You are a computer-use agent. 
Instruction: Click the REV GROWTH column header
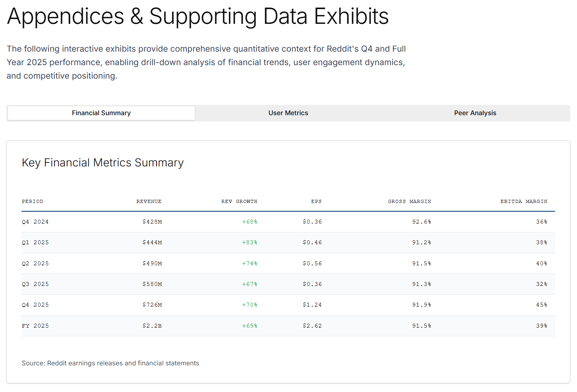click(x=239, y=201)
